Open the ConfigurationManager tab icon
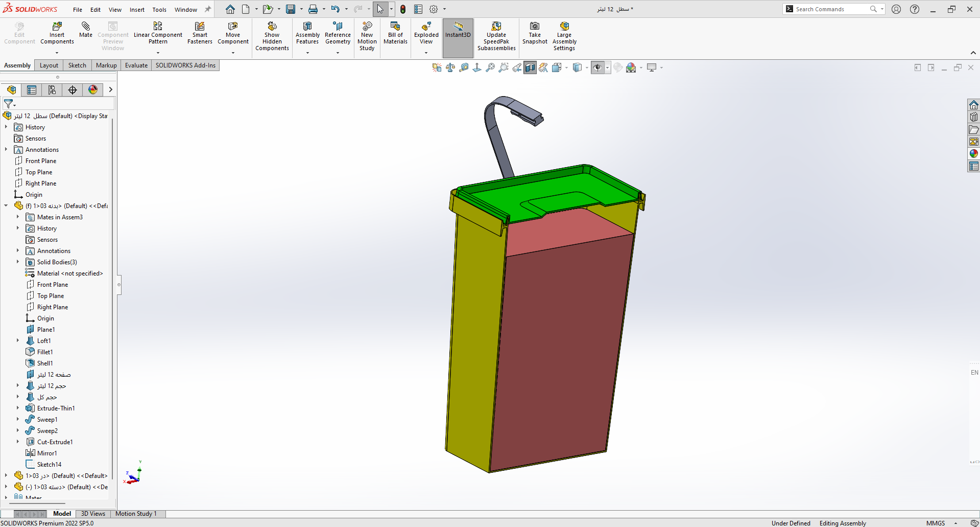Image resolution: width=980 pixels, height=527 pixels. [52, 90]
